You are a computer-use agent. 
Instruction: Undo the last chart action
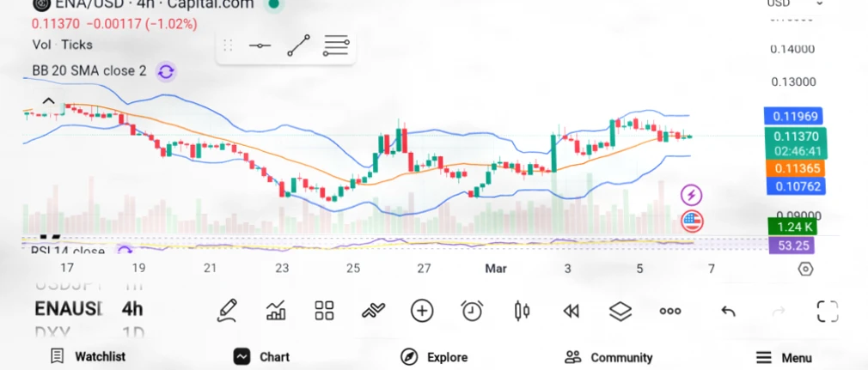[x=728, y=311]
